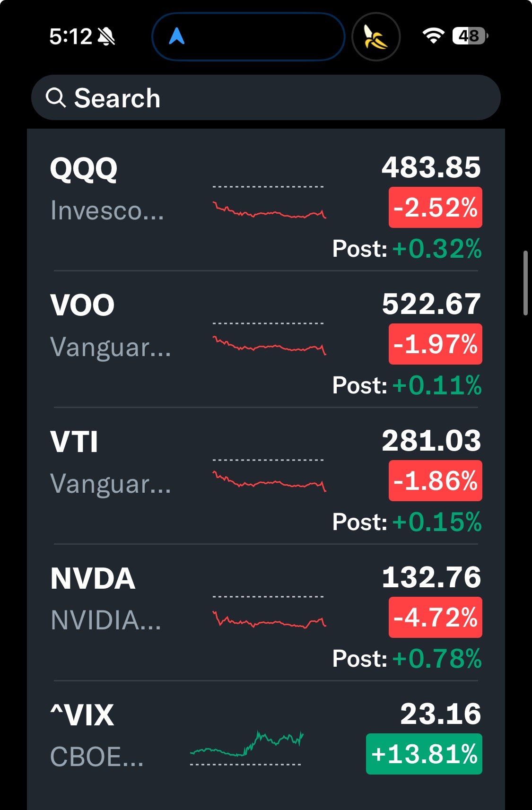
Task: Tap the Wi-Fi status icon
Action: tap(433, 35)
